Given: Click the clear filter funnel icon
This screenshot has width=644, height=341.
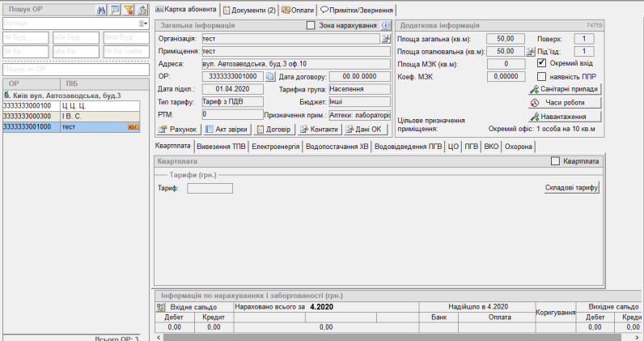Looking at the screenshot, I should pyautogui.click(x=129, y=10).
